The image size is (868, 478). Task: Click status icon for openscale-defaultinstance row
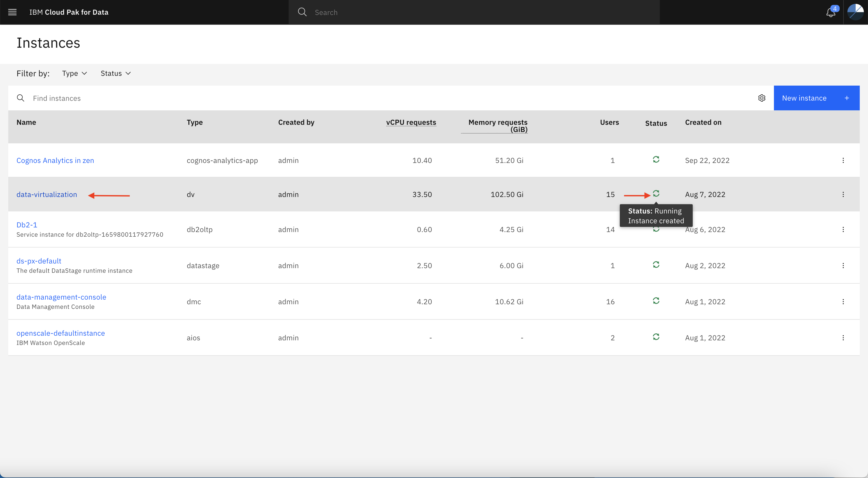point(656,337)
